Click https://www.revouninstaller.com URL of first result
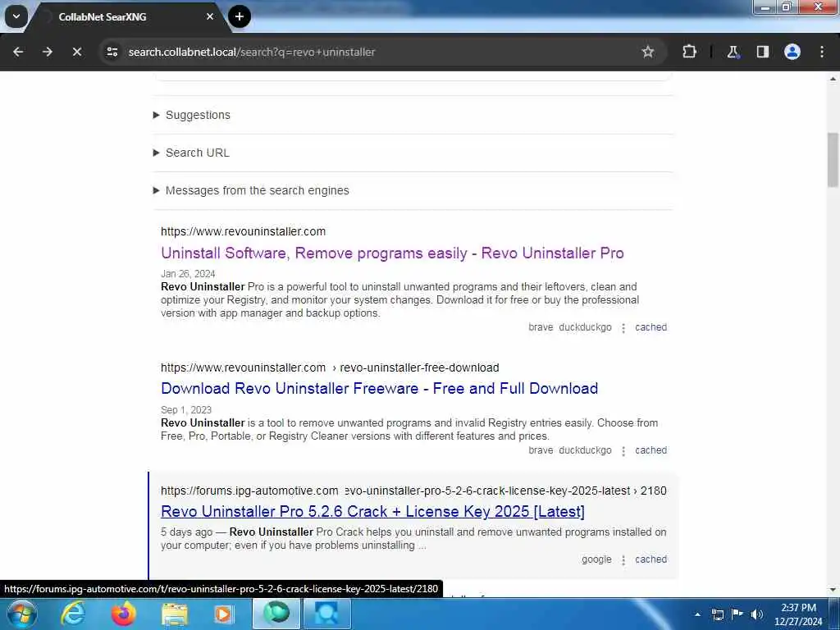The height and width of the screenshot is (630, 840). tap(243, 231)
